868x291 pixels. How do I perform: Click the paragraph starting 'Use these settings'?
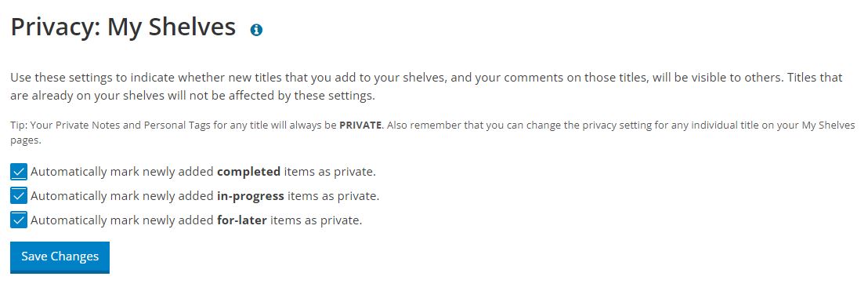[426, 86]
